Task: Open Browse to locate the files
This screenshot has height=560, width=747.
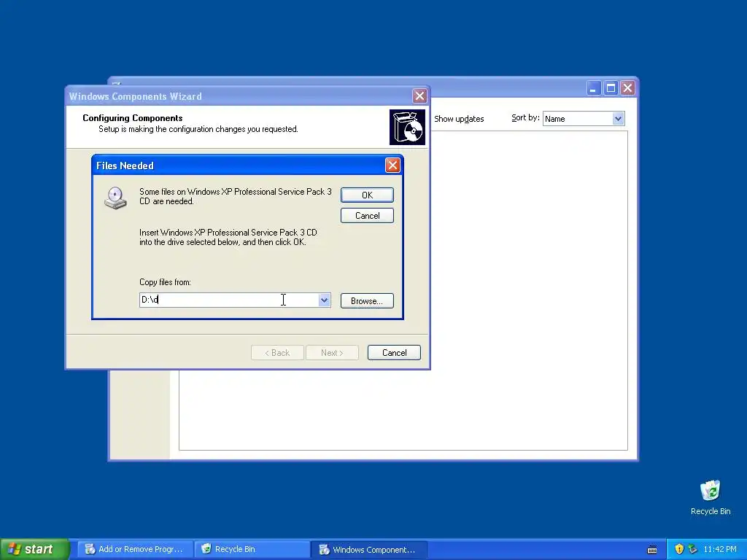Action: point(367,301)
